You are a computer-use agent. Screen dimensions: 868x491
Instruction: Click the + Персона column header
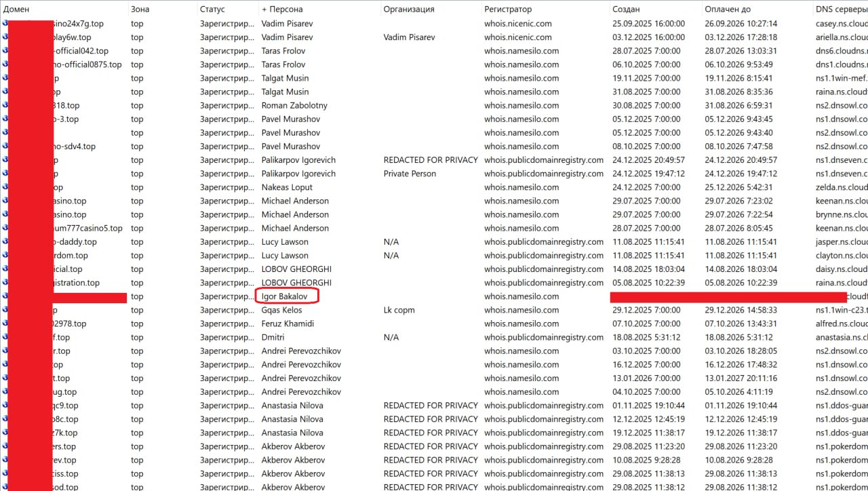(x=282, y=9)
